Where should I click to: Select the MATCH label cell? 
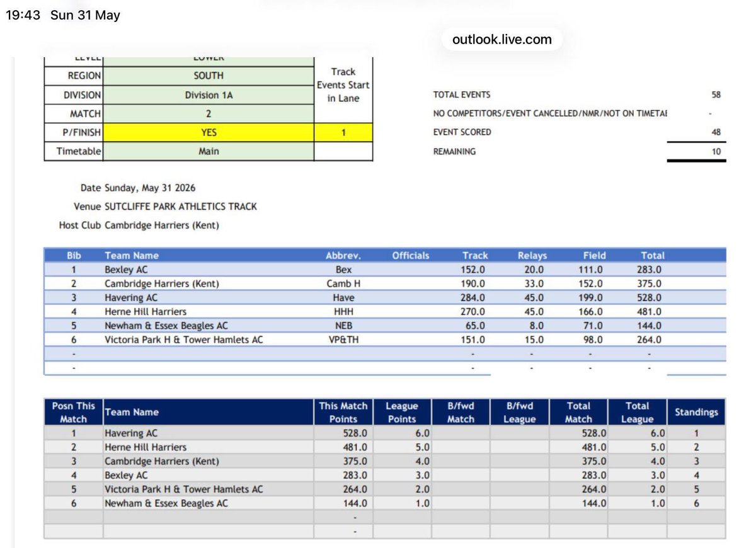pos(74,114)
